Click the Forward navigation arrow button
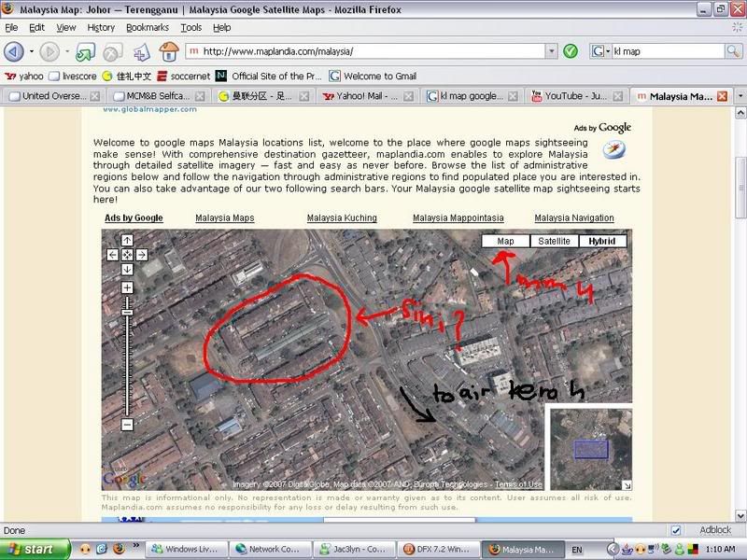The height and width of the screenshot is (560, 747). [49, 51]
